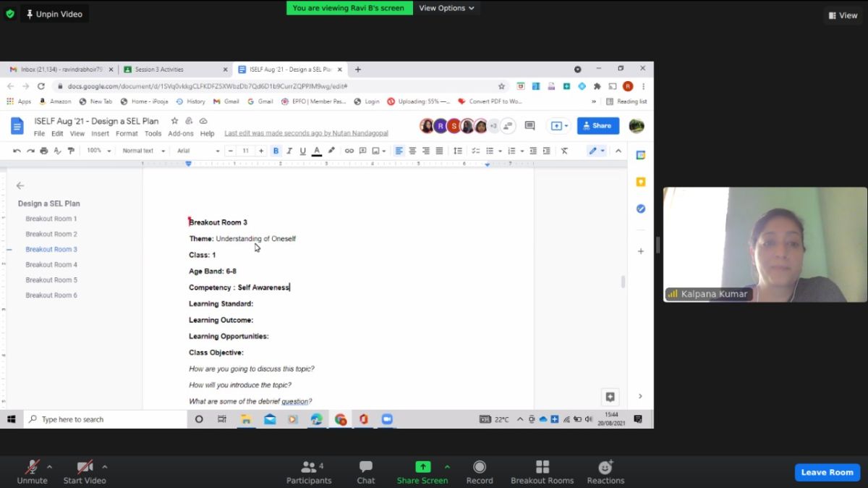This screenshot has height=488, width=868.
Task: Click the blue Share button
Action: click(x=597, y=125)
